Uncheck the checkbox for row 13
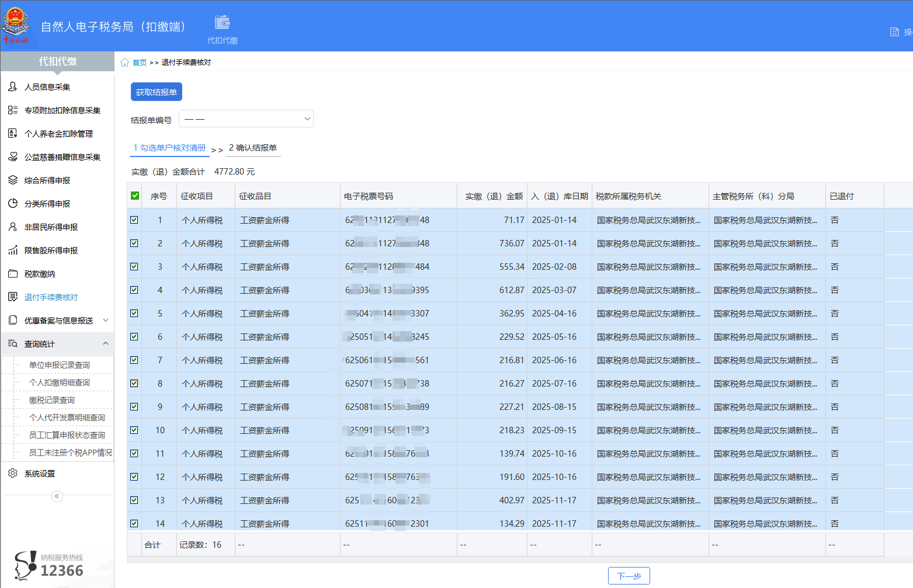This screenshot has width=913, height=588. tap(134, 500)
